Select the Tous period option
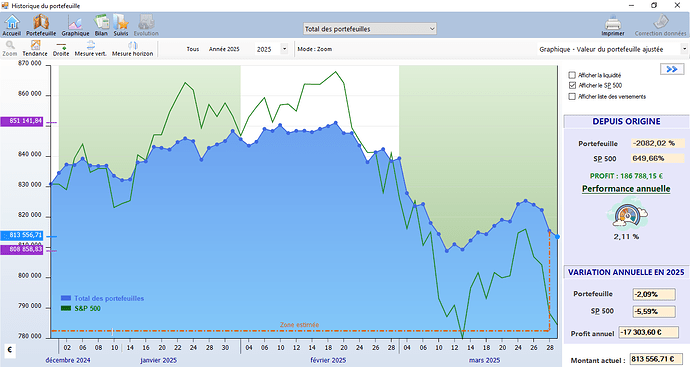Screen dimensions: 690x367 click(193, 49)
